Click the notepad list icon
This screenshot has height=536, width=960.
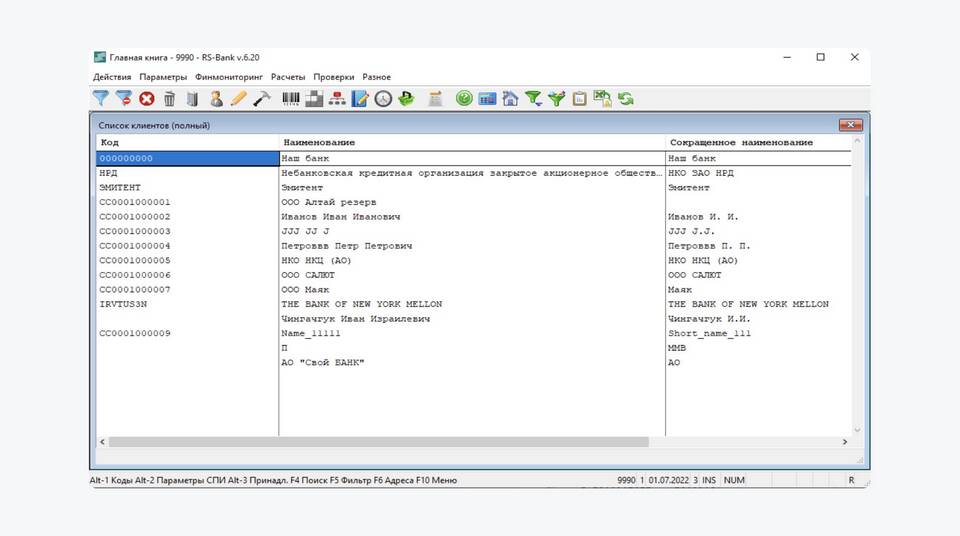click(435, 99)
